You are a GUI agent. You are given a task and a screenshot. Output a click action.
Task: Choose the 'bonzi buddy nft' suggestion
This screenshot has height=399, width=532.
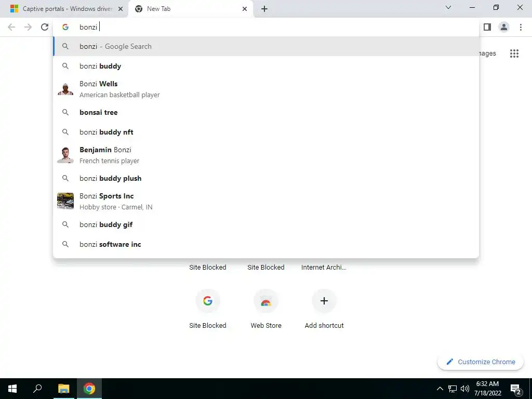[x=266, y=132]
